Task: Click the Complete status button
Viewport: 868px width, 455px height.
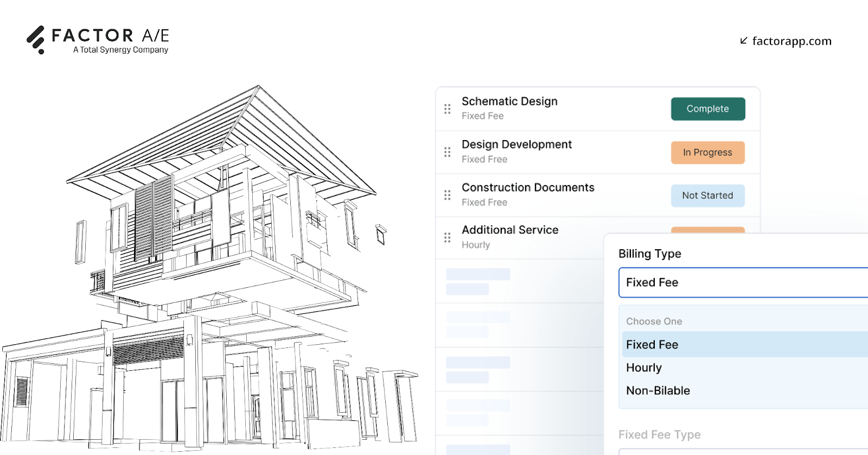Action: (708, 109)
